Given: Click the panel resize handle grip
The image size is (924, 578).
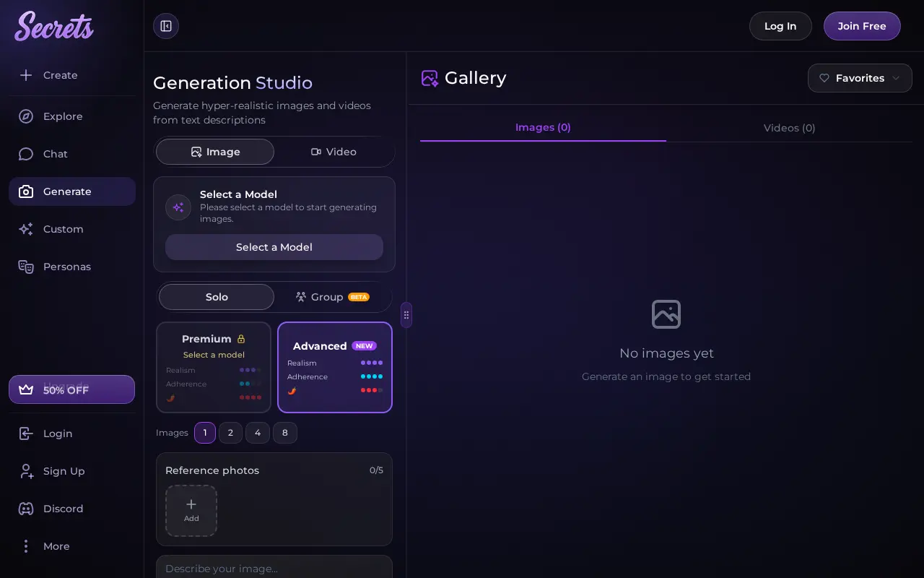Looking at the screenshot, I should 406,315.
